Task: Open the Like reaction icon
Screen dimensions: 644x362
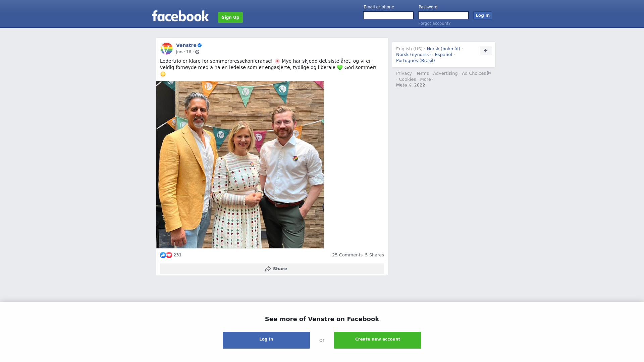Action: coord(163,255)
